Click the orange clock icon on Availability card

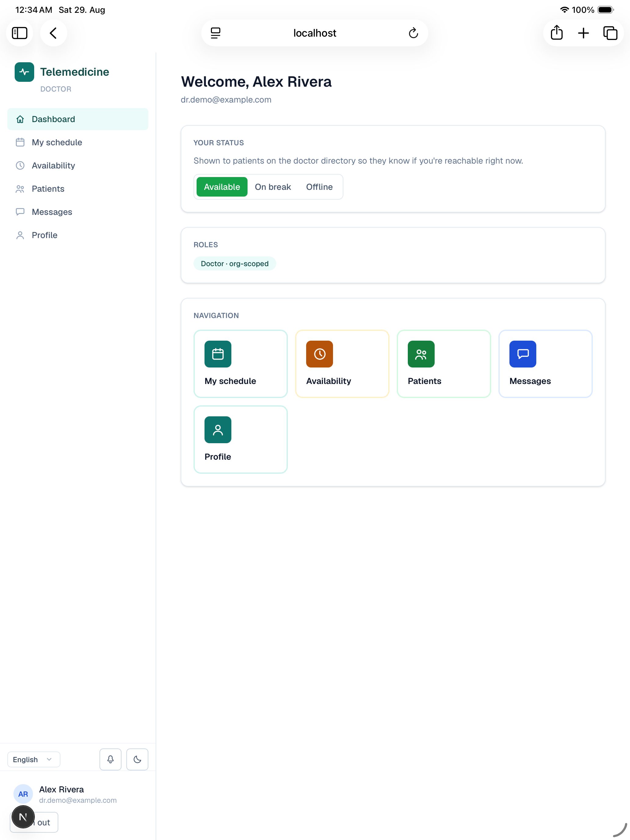click(319, 354)
